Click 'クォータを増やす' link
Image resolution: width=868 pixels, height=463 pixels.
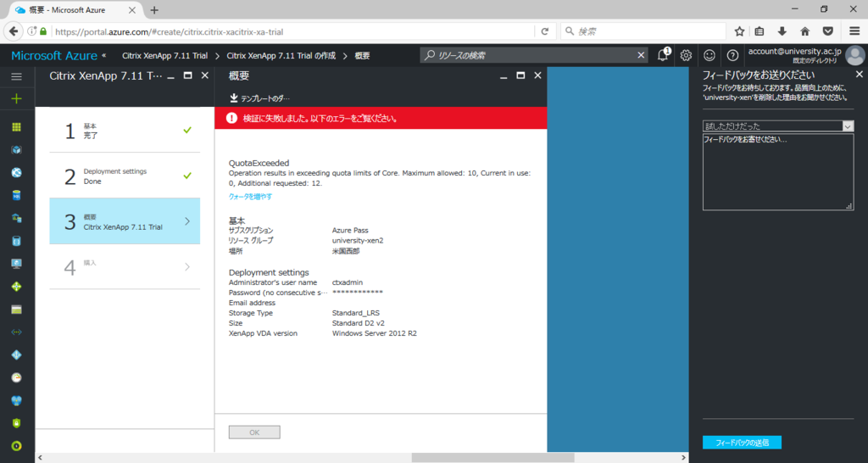250,197
